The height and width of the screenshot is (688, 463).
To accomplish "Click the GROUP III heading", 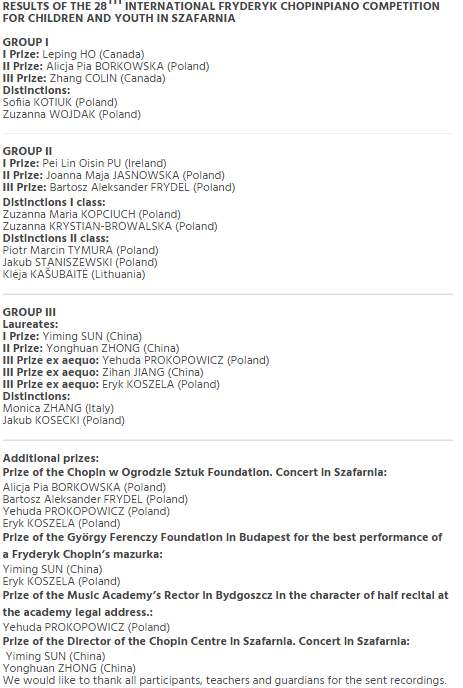I will click(x=29, y=312).
